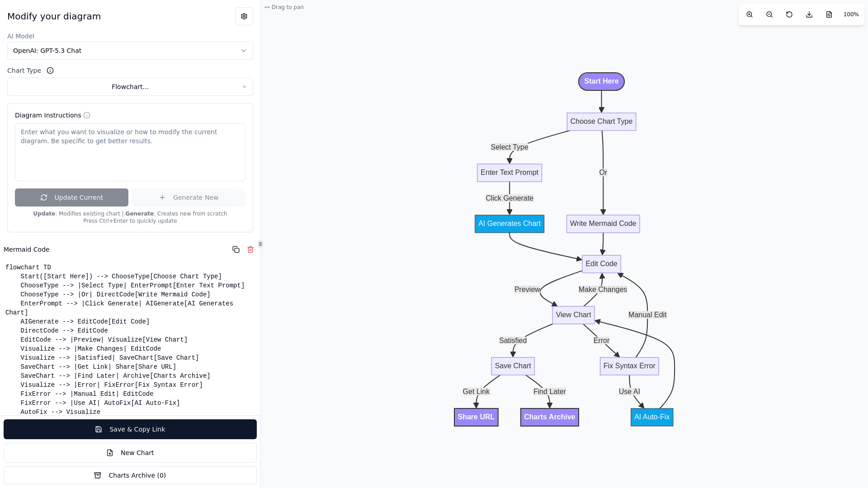Click the Start Here node
868x488 pixels.
601,81
